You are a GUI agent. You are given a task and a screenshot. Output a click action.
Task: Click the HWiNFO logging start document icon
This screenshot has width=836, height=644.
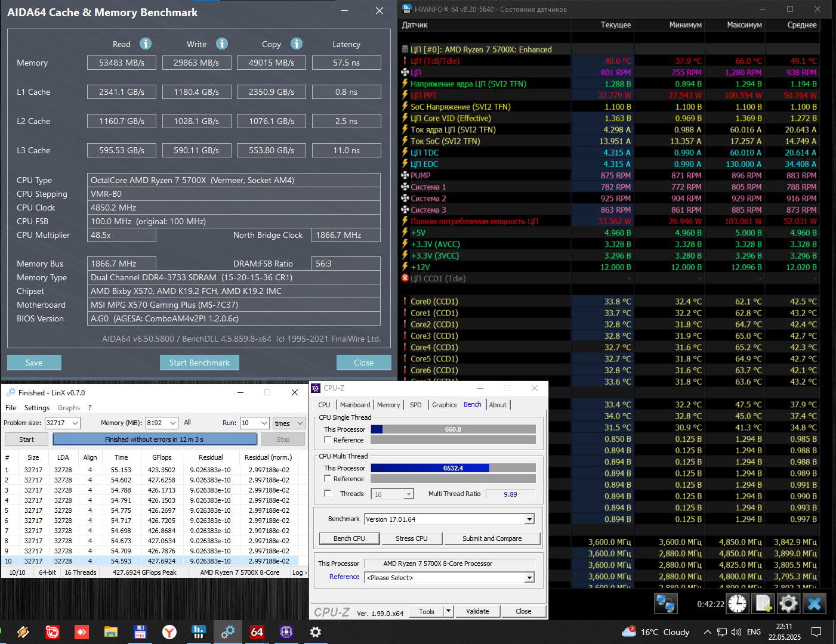[x=763, y=603]
